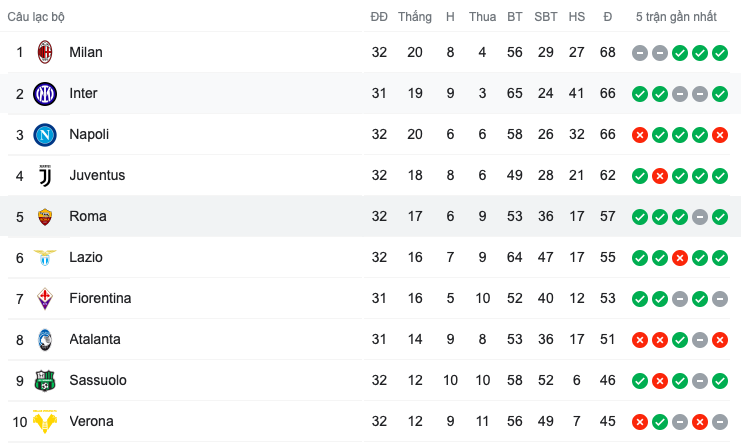The height and width of the screenshot is (445, 741).
Task: Click the "Câu lạc bộ" column header
Action: click(x=36, y=17)
